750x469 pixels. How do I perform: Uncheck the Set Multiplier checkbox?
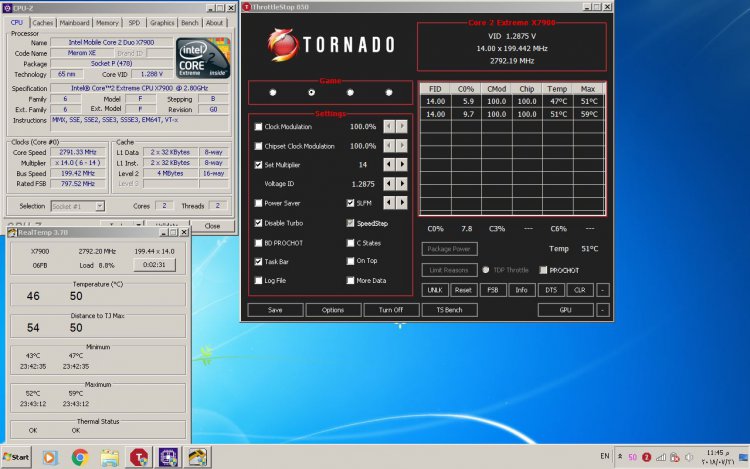click(x=258, y=165)
